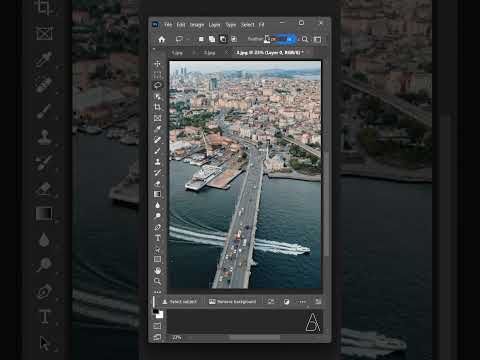Select the Lasso tool in toolbar
Screen dimensions: 480x360
(157, 85)
